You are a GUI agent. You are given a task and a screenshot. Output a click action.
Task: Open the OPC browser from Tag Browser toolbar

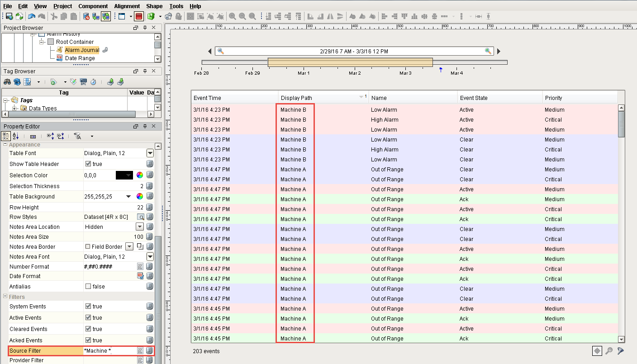[83, 82]
